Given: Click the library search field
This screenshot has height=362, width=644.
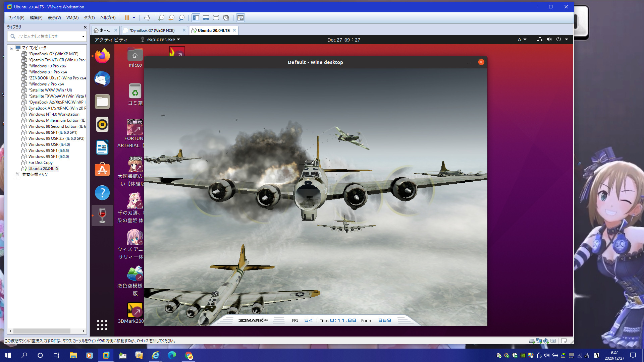Looking at the screenshot, I should click(47, 36).
